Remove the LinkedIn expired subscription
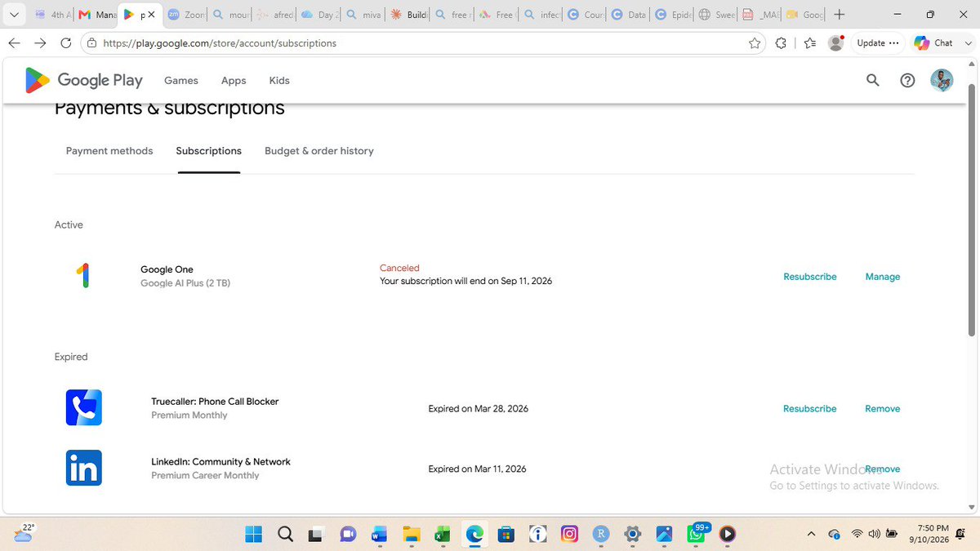The image size is (980, 551). click(x=883, y=469)
